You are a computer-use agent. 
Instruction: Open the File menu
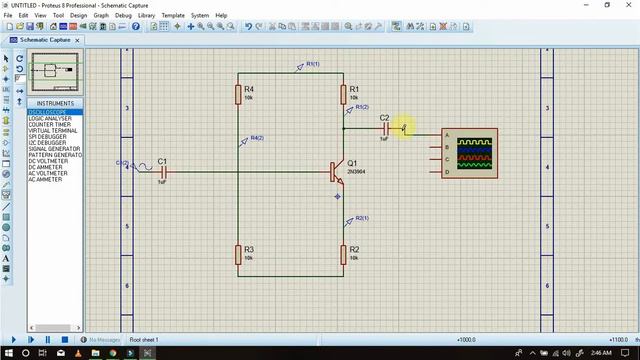click(x=8, y=16)
